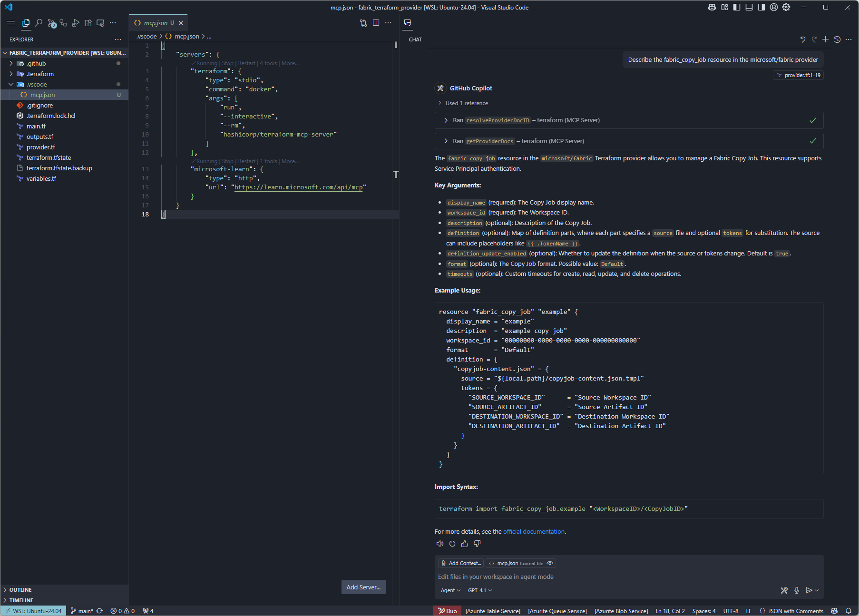Open the hamburger menu in activity bar
Image resolution: width=859 pixels, height=616 pixels.
[x=11, y=22]
